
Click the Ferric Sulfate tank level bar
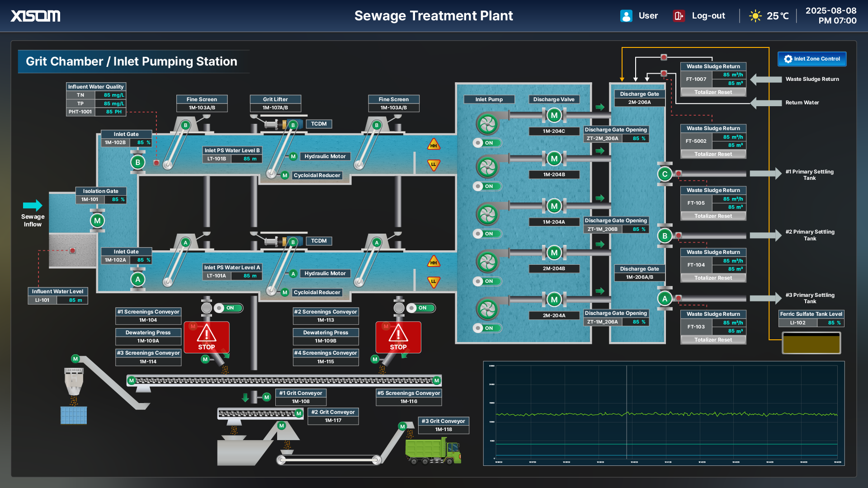tap(811, 343)
